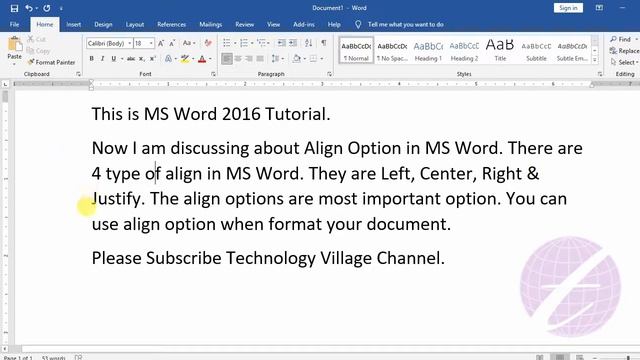Apply red font color
This screenshot has width=640, height=360.
pos(202,59)
